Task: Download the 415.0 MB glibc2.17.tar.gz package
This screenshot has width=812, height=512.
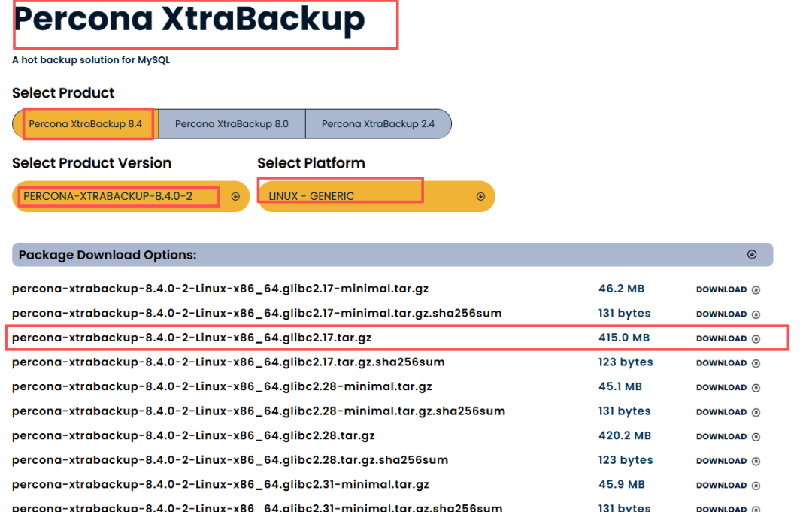Action: (728, 338)
